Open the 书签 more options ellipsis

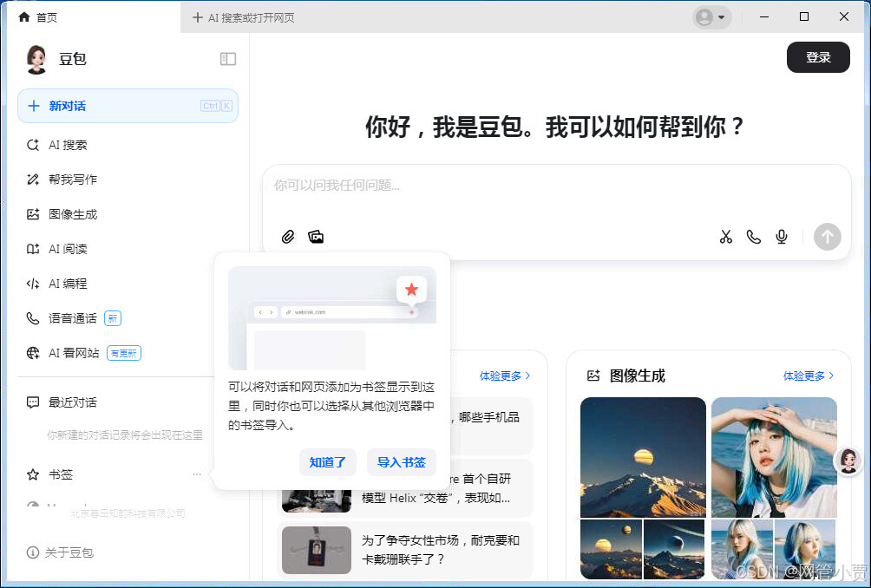(x=197, y=474)
